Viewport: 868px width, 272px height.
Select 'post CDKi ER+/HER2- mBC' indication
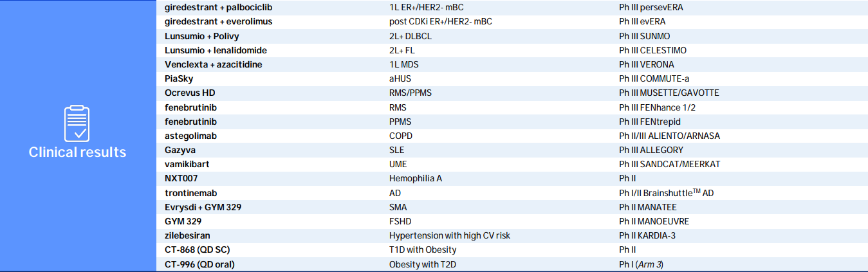pos(441,22)
